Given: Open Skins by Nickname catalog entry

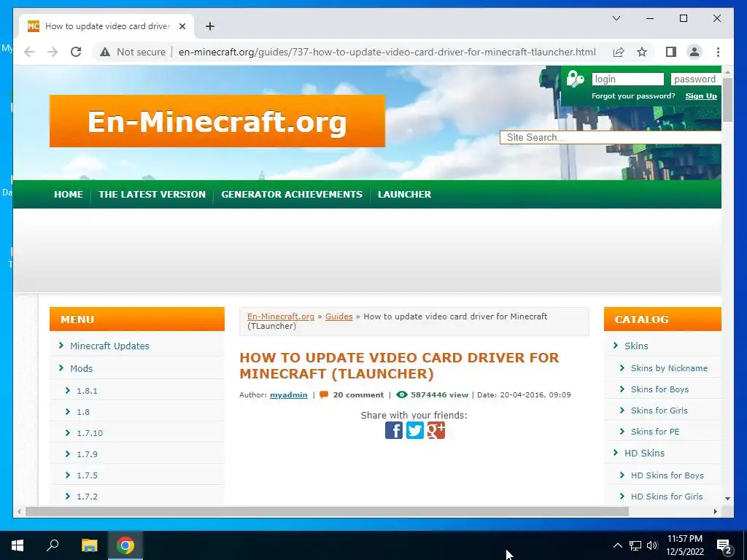Looking at the screenshot, I should pyautogui.click(x=669, y=368).
